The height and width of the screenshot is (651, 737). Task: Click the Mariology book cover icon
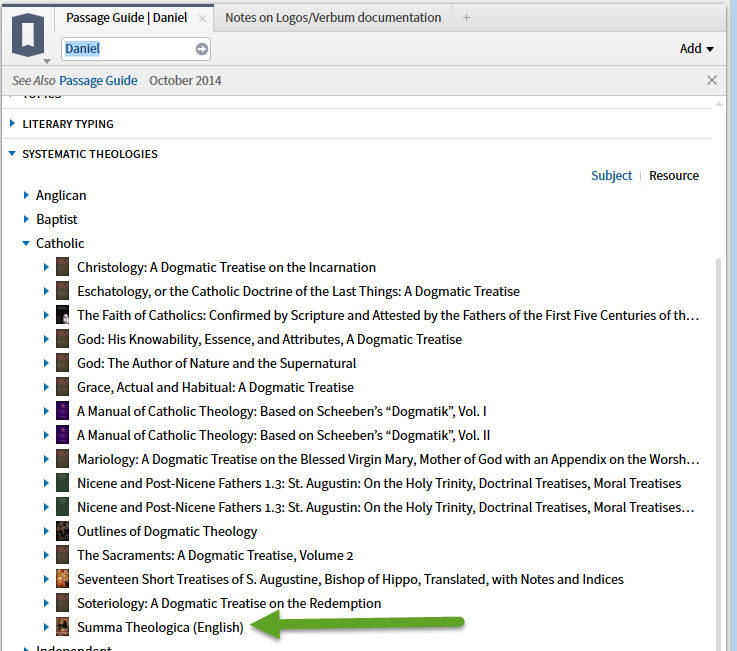click(x=63, y=459)
